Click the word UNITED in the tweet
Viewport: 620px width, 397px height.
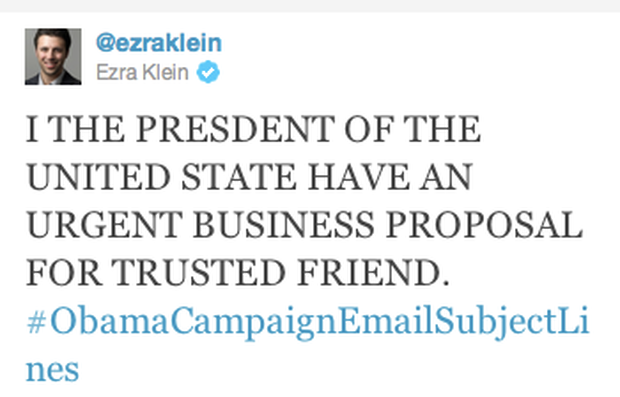point(98,177)
